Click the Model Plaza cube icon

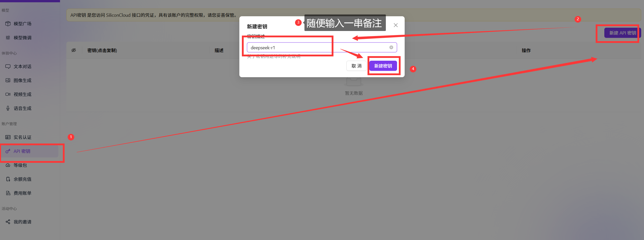[8, 24]
